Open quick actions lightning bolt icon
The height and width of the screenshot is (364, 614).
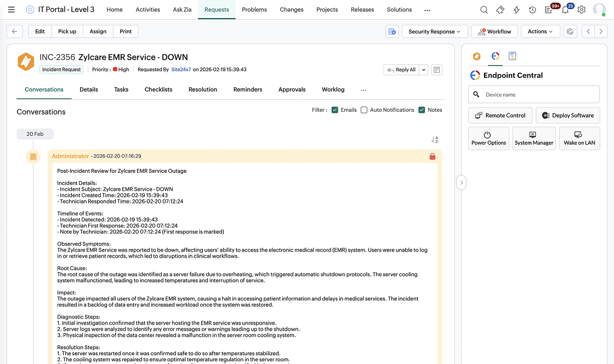coord(516,10)
